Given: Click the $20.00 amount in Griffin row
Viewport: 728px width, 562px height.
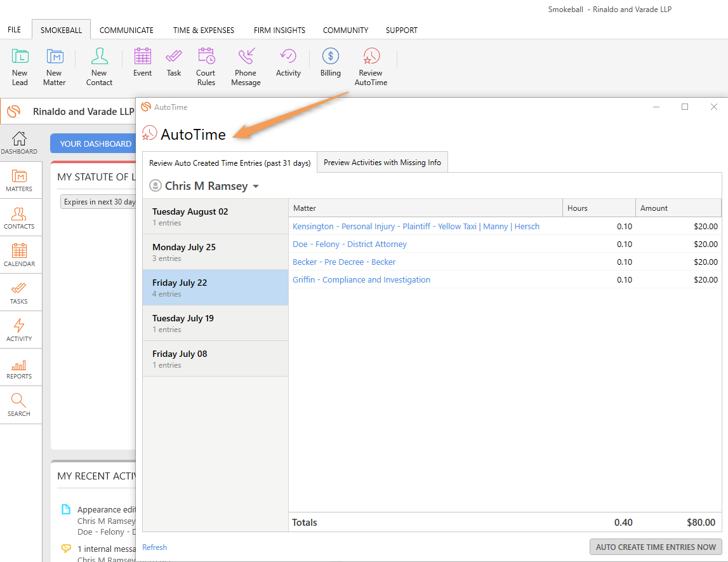Looking at the screenshot, I should (x=706, y=279).
